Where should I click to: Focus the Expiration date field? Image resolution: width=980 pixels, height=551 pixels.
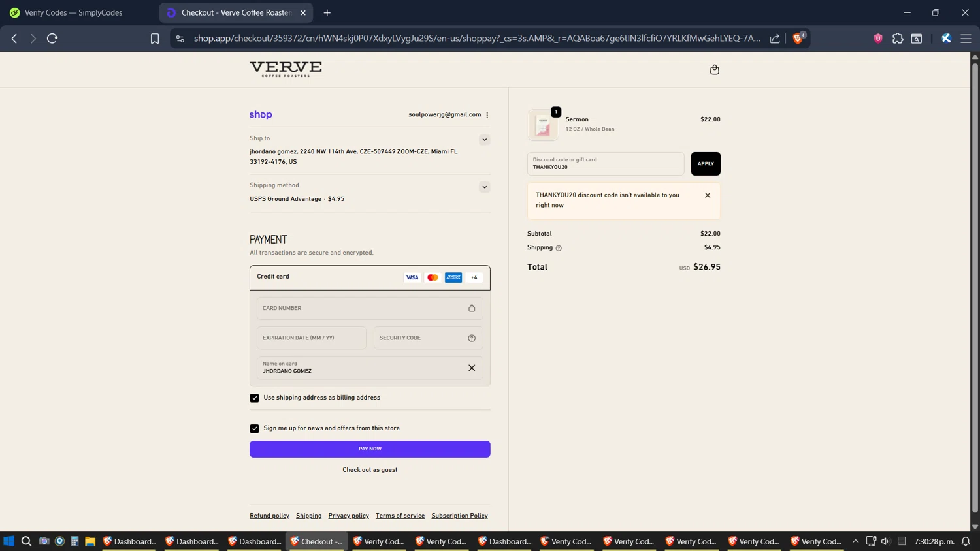pyautogui.click(x=312, y=338)
